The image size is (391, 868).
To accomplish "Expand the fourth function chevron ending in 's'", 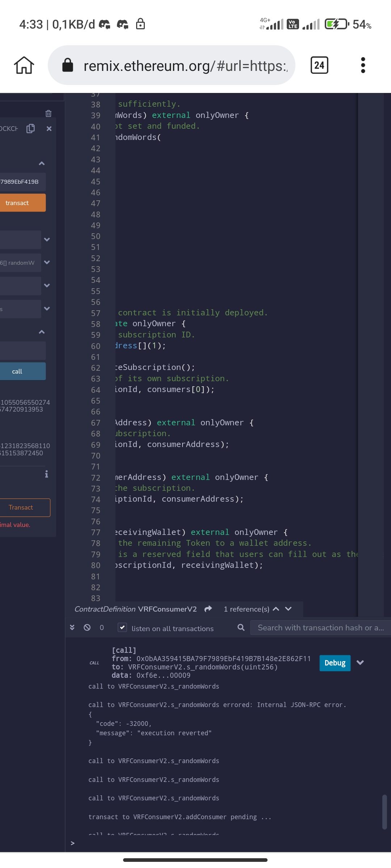I will 47,309.
